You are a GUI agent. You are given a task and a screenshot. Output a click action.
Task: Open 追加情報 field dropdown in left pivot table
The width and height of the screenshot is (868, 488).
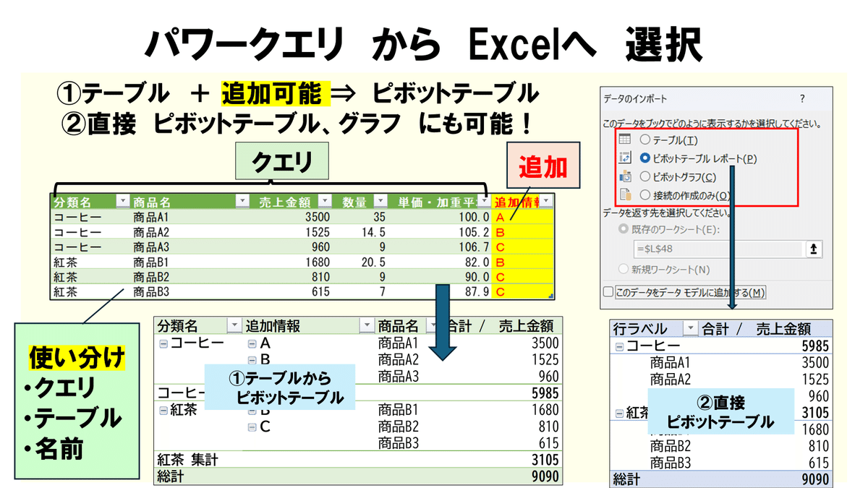pyautogui.click(x=365, y=325)
